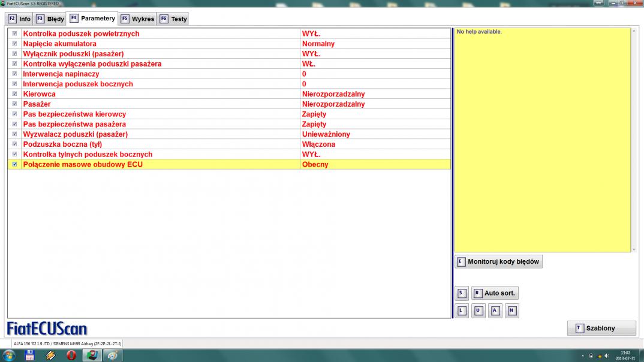Toggle Interwencja poduszek bocznych checkbox
Screen dimensions: 644x362
[14, 84]
